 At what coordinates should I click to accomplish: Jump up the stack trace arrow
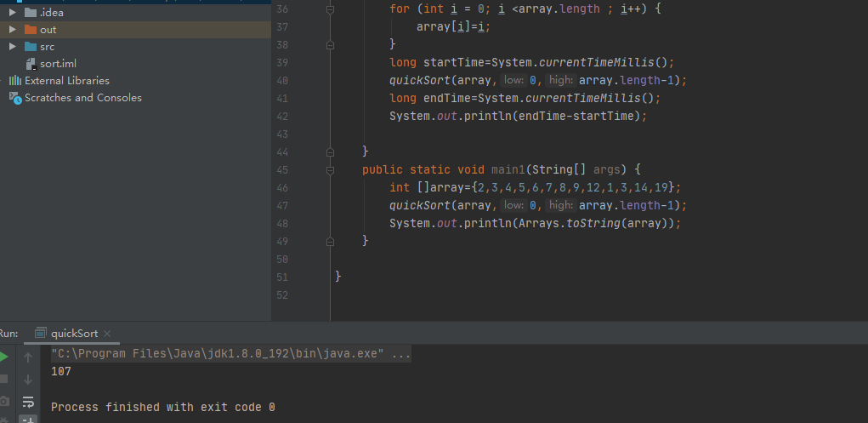28,358
